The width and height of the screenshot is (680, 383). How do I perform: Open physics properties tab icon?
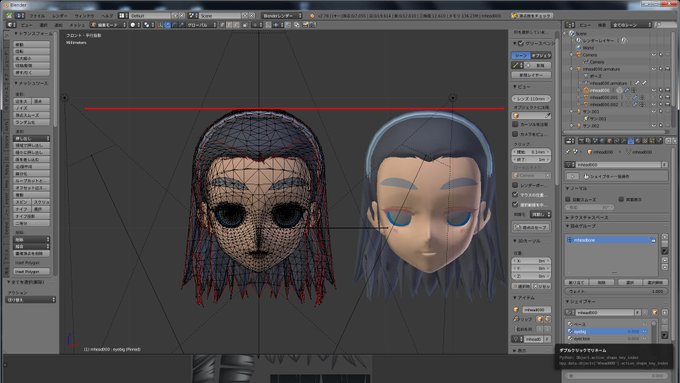pos(659,141)
